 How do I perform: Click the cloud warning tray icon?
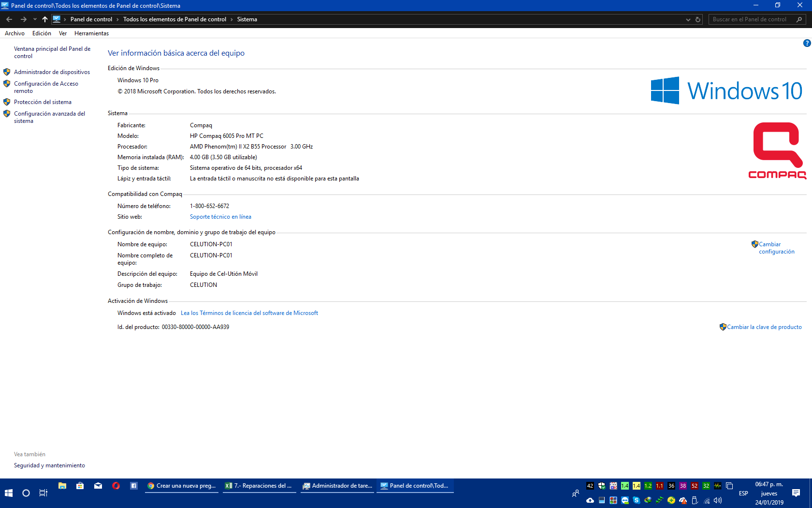click(x=683, y=500)
